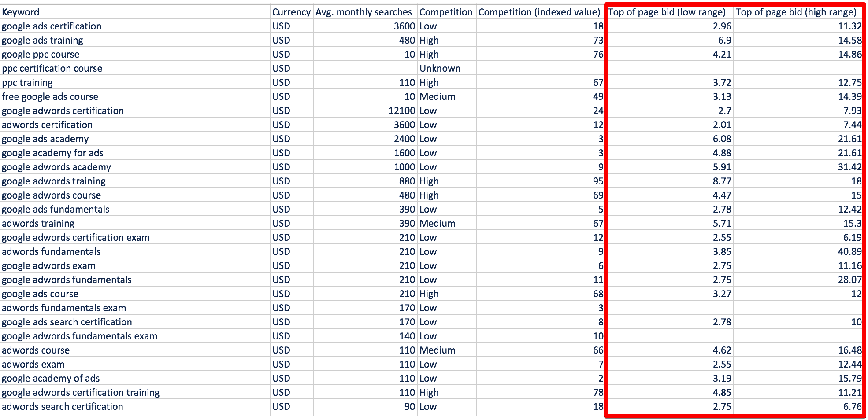The width and height of the screenshot is (868, 420).
Task: Click the 'adwords course' keyword cell
Action: tap(135, 350)
